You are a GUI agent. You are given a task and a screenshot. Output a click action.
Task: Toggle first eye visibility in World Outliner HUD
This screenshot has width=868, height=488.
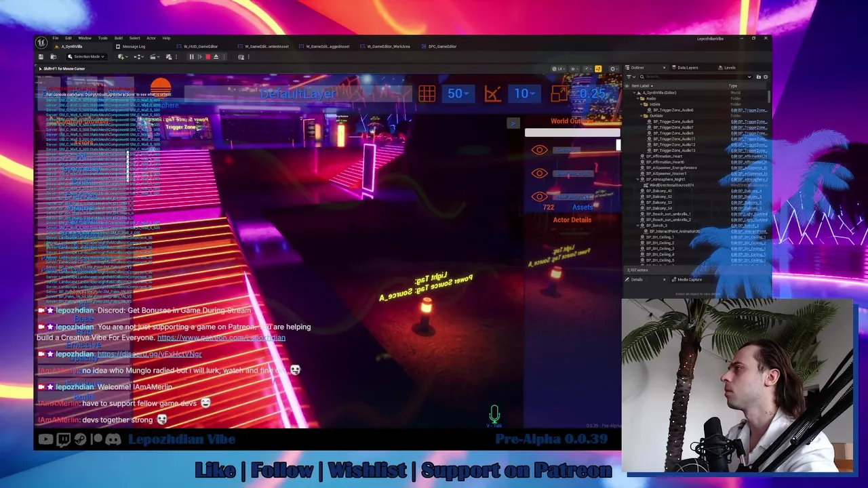coord(539,150)
